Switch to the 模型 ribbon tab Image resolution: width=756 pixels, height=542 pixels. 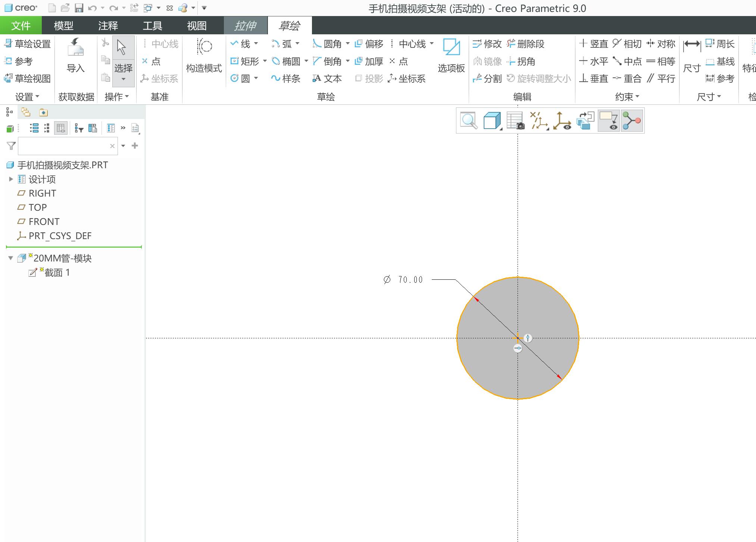(63, 25)
